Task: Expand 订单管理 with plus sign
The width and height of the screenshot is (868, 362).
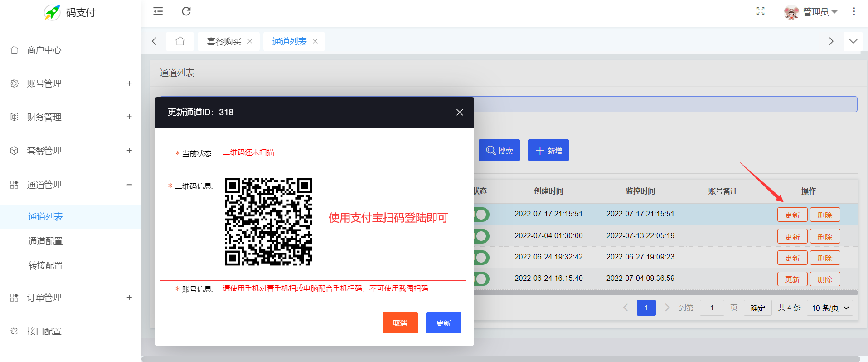Action: coord(129,297)
